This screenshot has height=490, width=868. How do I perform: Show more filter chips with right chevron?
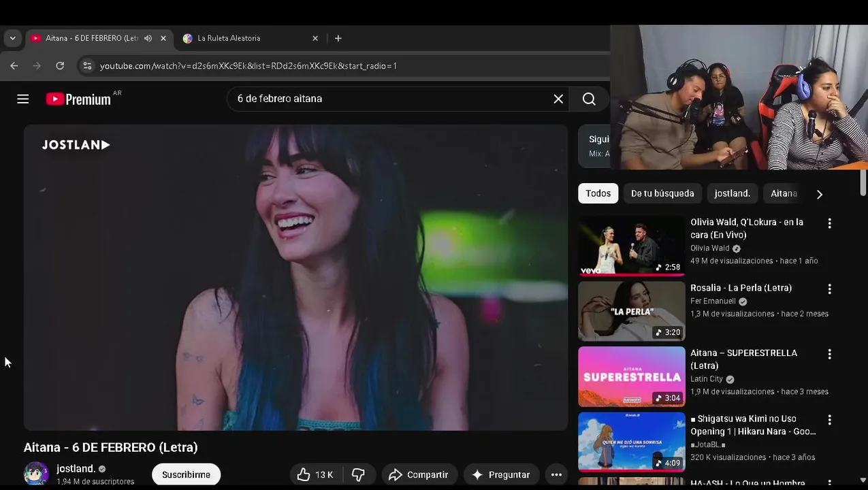coord(819,194)
